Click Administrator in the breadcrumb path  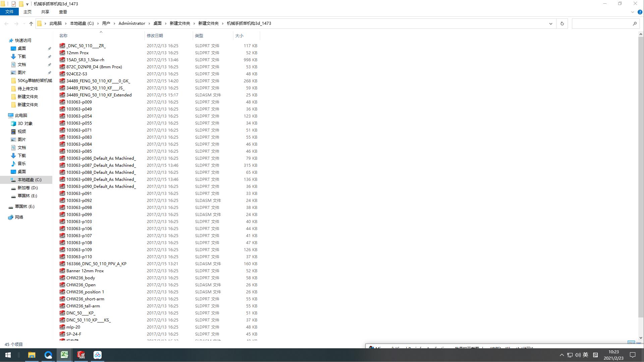point(132,23)
